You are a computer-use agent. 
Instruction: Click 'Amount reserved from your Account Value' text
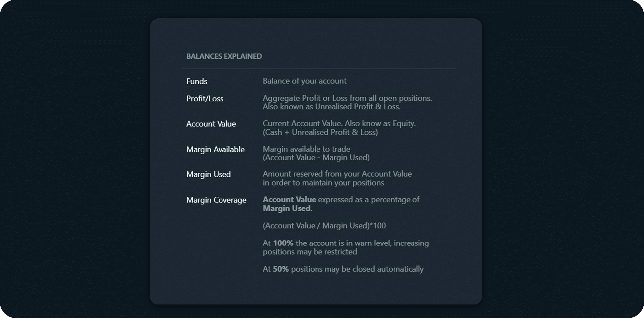(x=337, y=174)
